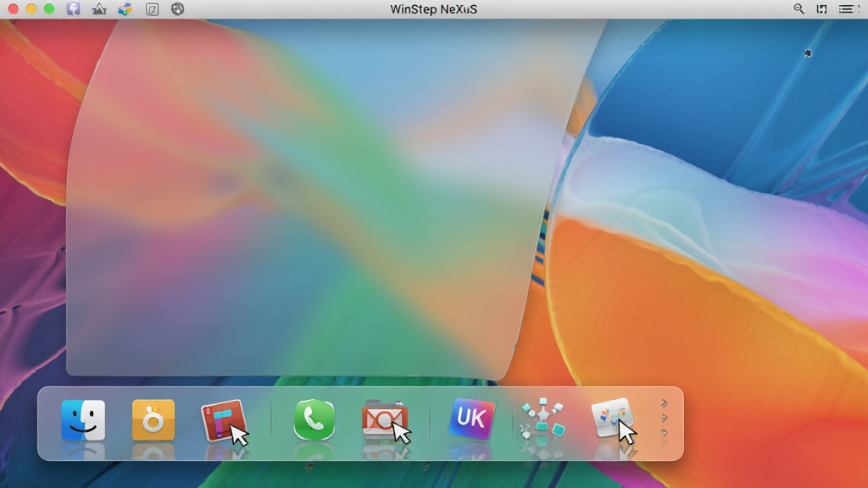868x488 pixels.
Task: Launch the orange ring app in the dock
Action: tap(153, 420)
